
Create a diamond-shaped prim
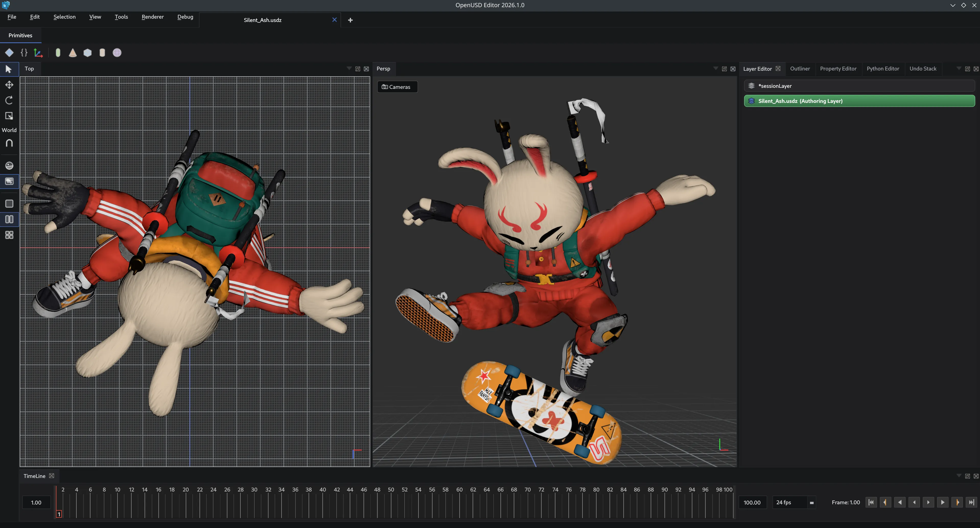tap(9, 52)
